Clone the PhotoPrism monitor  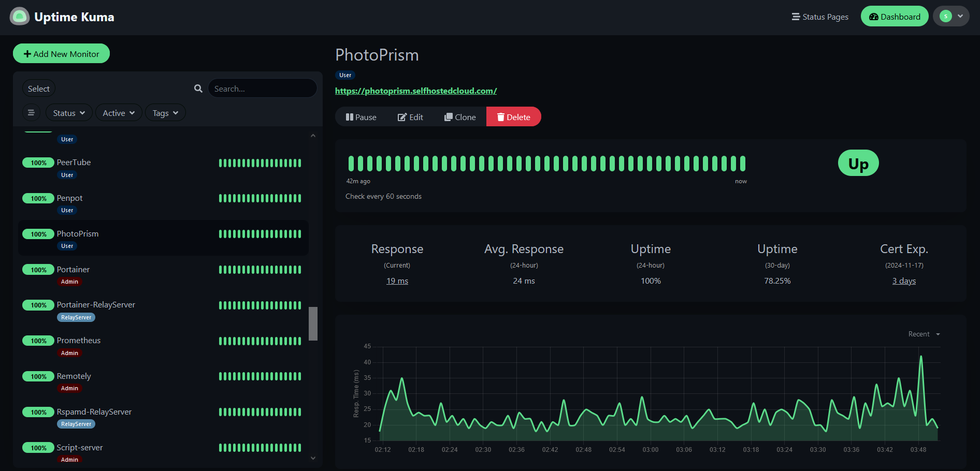[x=460, y=117]
